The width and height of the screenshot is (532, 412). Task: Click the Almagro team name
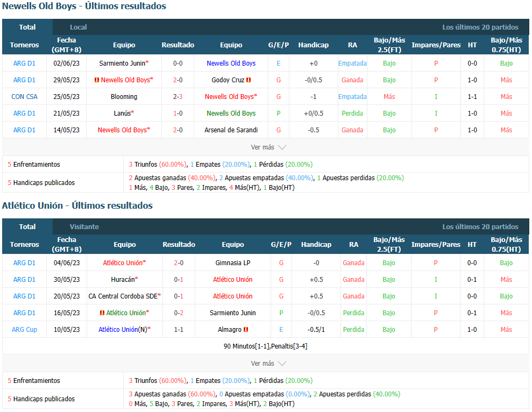(230, 330)
